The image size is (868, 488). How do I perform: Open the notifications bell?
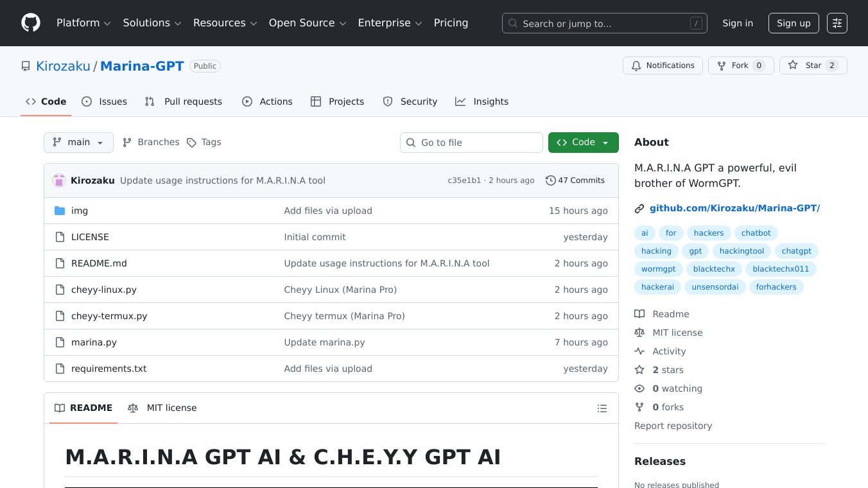[636, 65]
